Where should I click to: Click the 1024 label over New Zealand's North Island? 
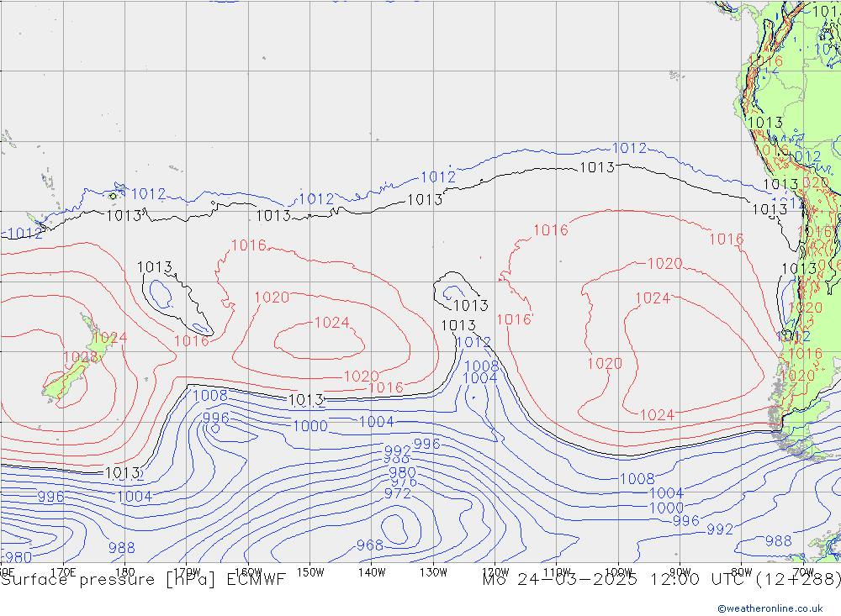point(110,338)
